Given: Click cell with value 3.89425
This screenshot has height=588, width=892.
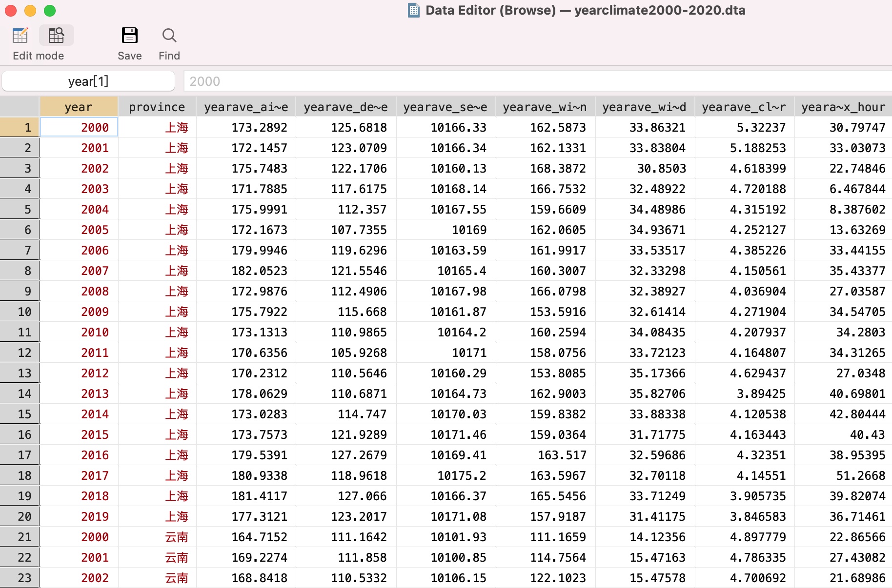Looking at the screenshot, I should tap(744, 393).
